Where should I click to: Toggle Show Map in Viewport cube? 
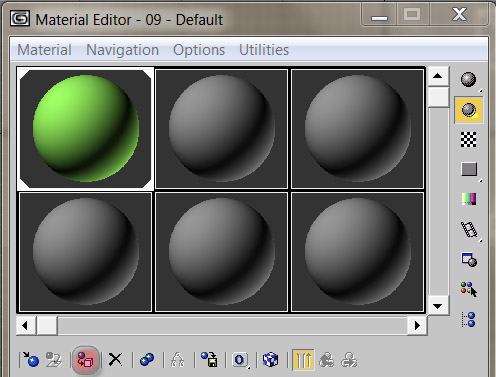coord(270,360)
